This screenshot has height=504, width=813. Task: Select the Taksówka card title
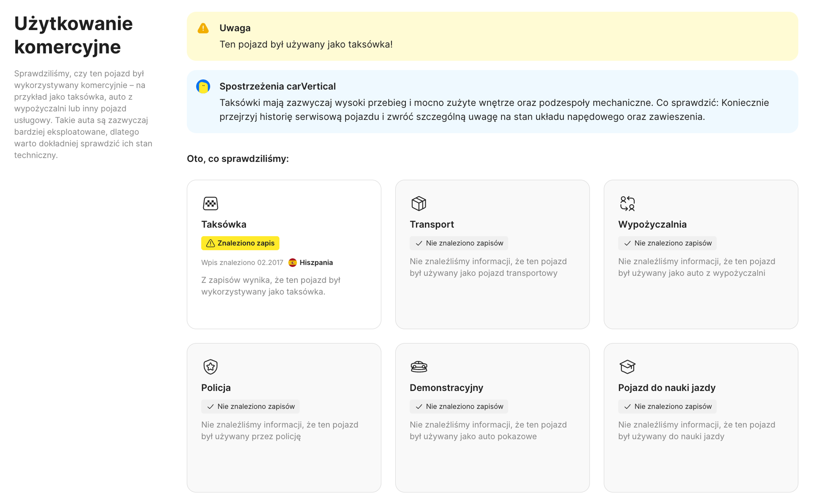(x=224, y=224)
